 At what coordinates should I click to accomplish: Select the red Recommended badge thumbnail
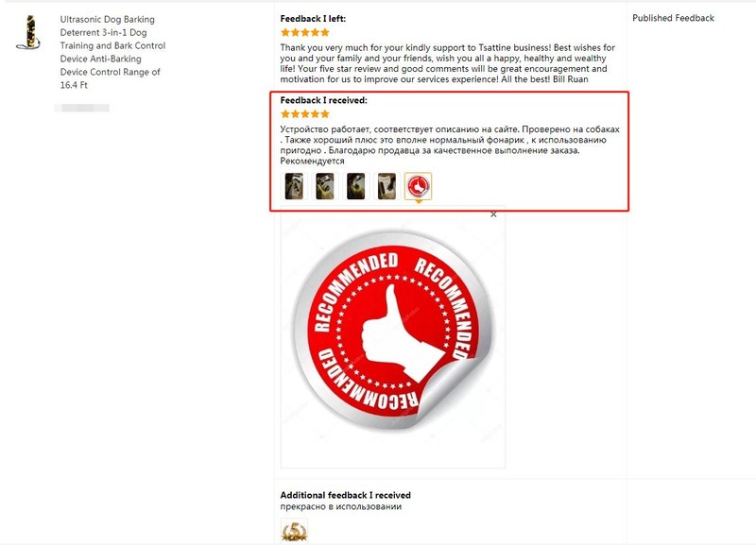(418, 186)
